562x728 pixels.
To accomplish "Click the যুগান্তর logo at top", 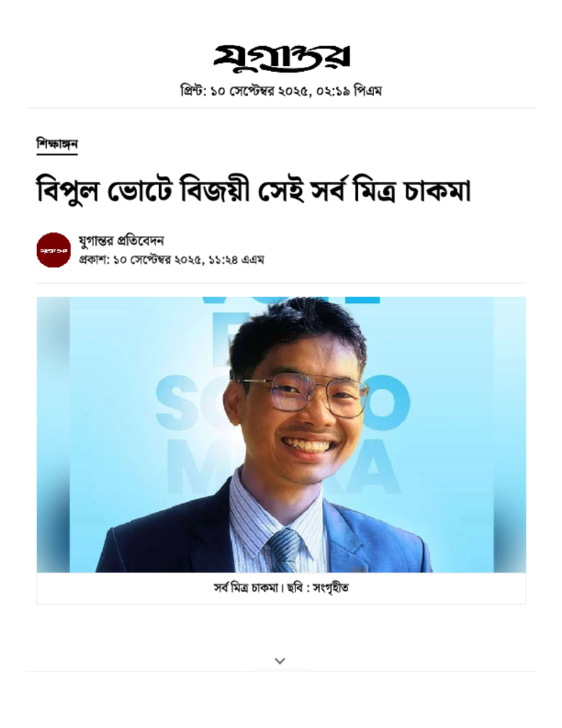I will [x=281, y=58].
